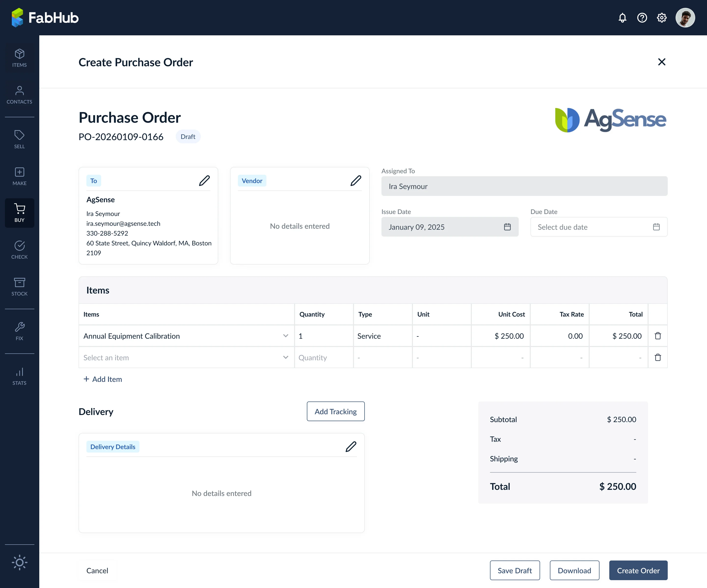Click Save Draft
The width and height of the screenshot is (707, 588).
click(515, 570)
